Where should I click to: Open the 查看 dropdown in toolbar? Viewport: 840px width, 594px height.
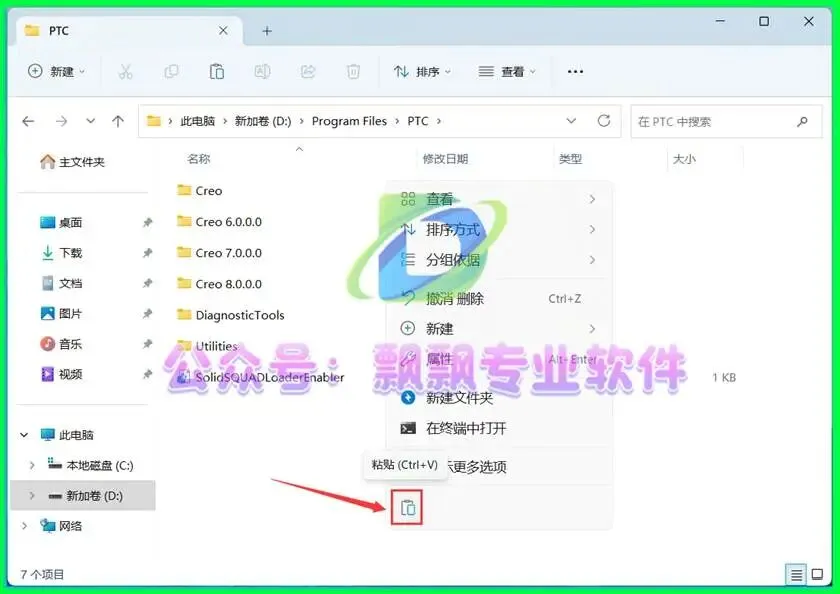pos(507,71)
